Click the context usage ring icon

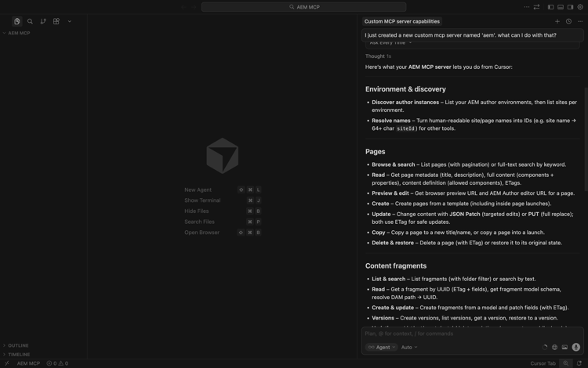coord(545,347)
